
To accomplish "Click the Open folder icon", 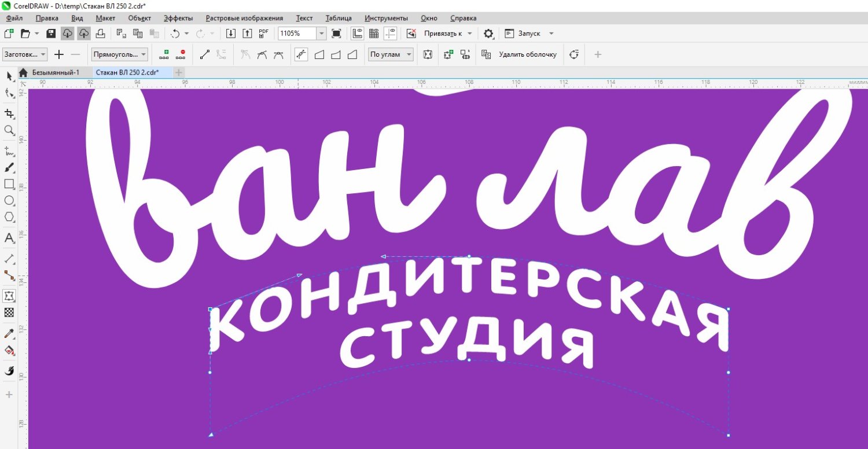I will (x=25, y=34).
